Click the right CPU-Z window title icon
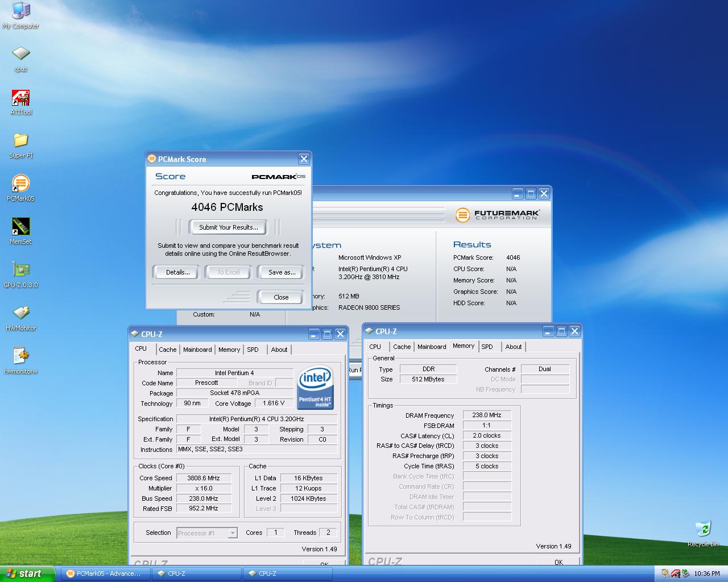728x582 pixels. [x=369, y=331]
